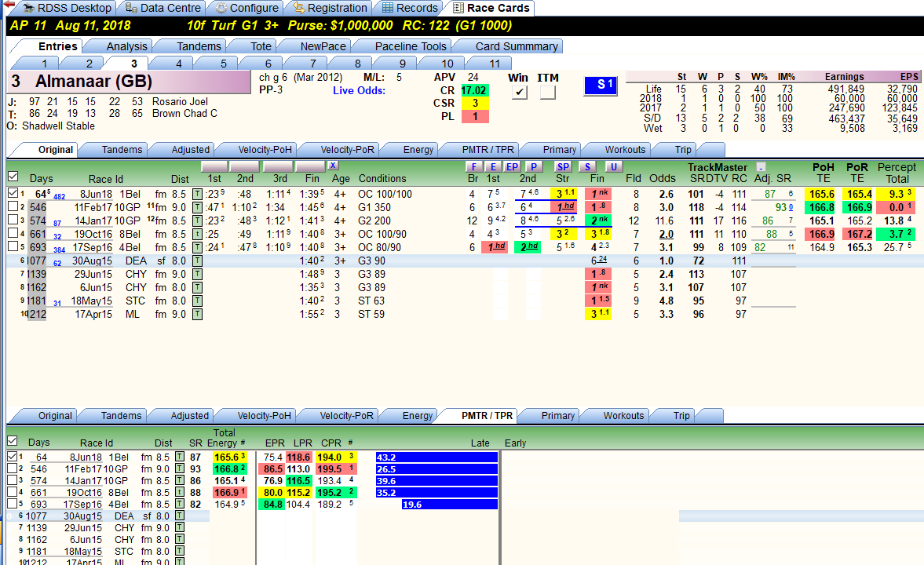
Task: Click T turf icon for 11Feb17 upper grid
Action: (x=197, y=207)
